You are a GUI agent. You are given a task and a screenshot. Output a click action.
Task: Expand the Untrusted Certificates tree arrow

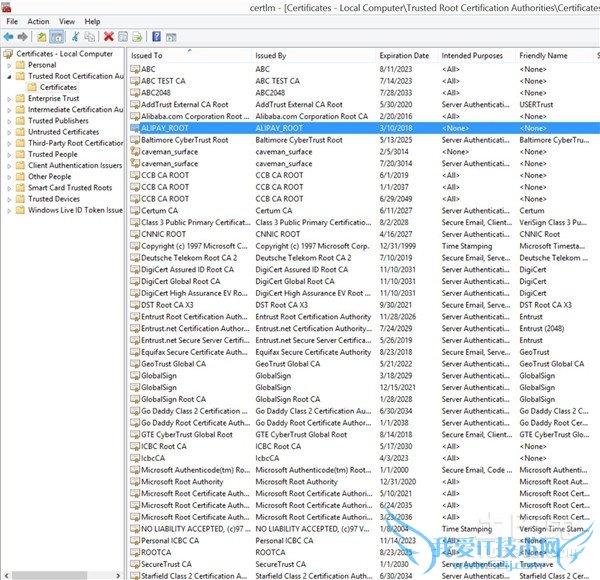(8, 132)
